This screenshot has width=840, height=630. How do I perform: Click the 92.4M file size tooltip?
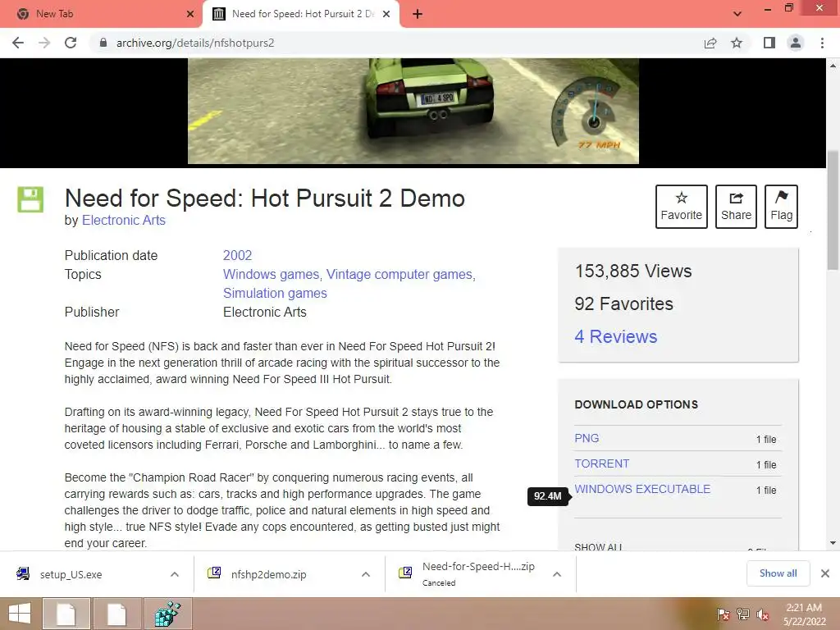[547, 496]
